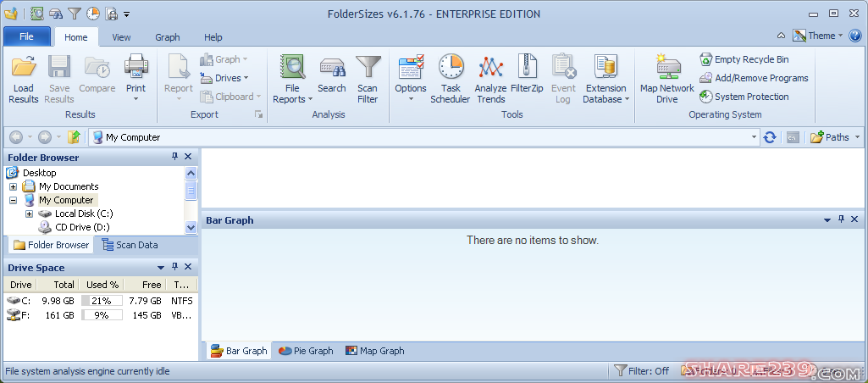Click the F: drive used percentage bar

(102, 315)
